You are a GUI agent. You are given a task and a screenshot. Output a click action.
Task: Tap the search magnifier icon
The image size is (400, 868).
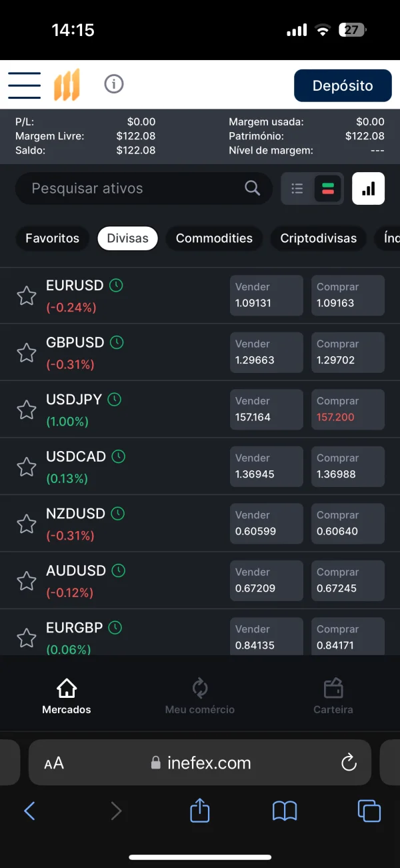coord(252,188)
